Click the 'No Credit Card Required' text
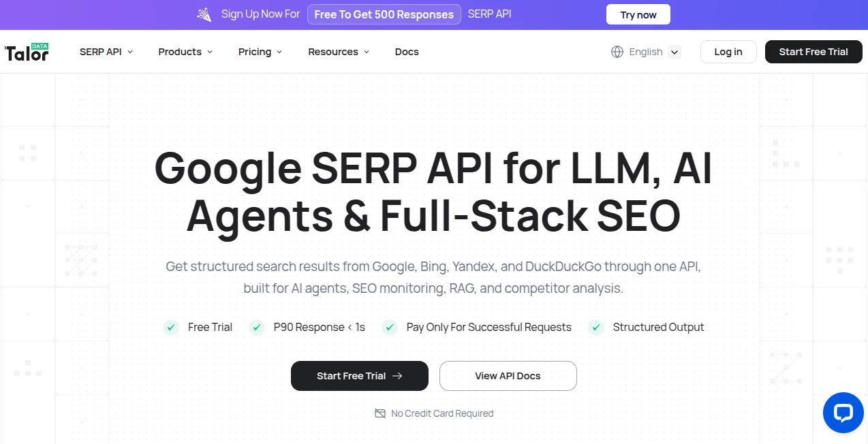The image size is (868, 444). coord(442,413)
